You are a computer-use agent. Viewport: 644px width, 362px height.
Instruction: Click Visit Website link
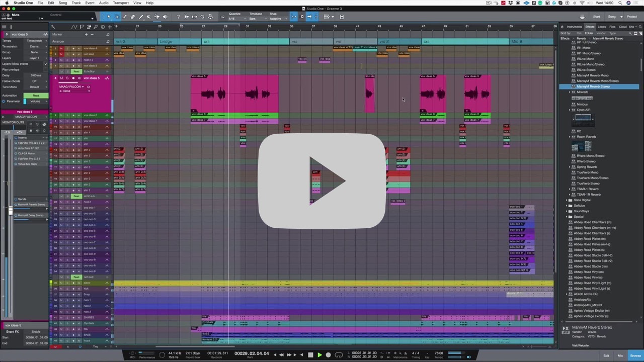click(x=580, y=345)
